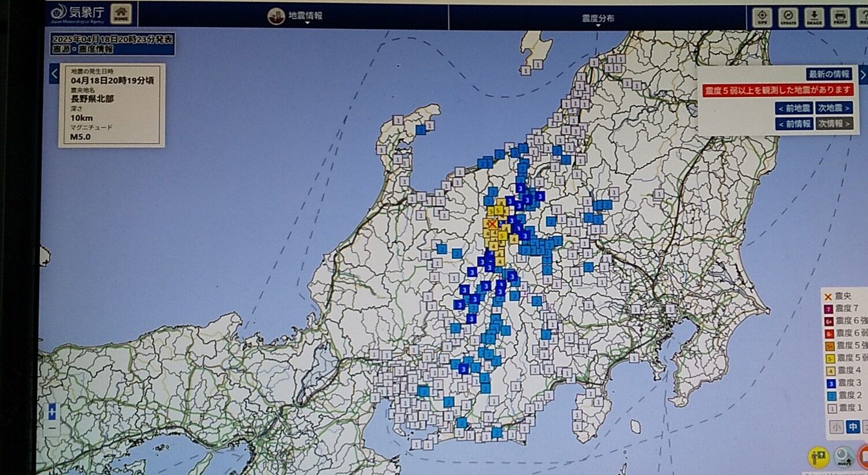Go to the HOME page
868x475 pixels.
tap(121, 14)
